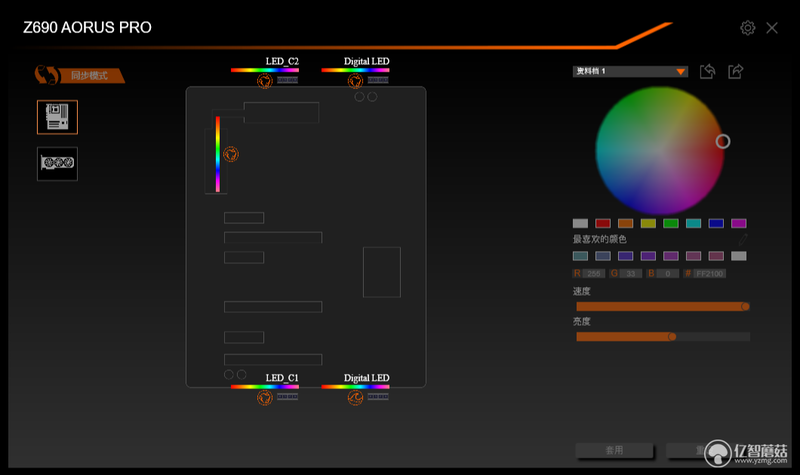Click the hex color field FF2100
The image size is (800, 475).
click(x=709, y=274)
